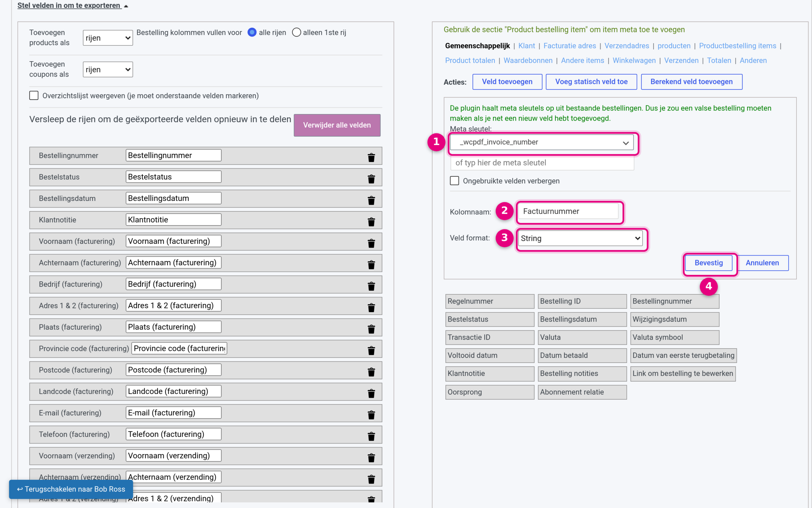This screenshot has height=508, width=812.
Task: Show the Winkelwagen section
Action: (x=634, y=60)
